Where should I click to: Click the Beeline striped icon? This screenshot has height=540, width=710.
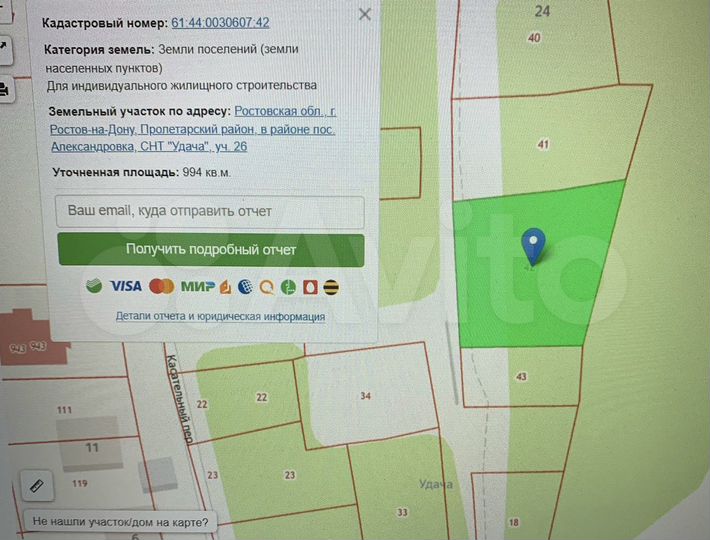click(331, 287)
